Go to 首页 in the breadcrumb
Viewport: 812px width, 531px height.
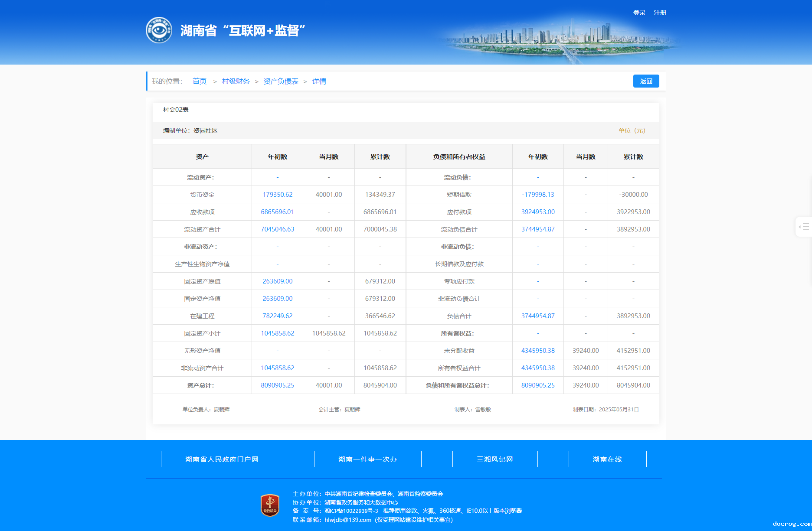(200, 81)
